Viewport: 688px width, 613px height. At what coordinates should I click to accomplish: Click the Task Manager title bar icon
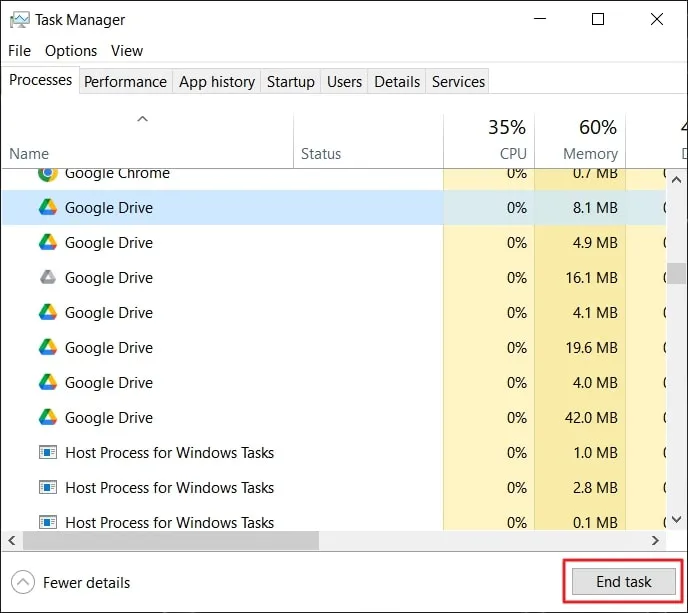[x=18, y=19]
